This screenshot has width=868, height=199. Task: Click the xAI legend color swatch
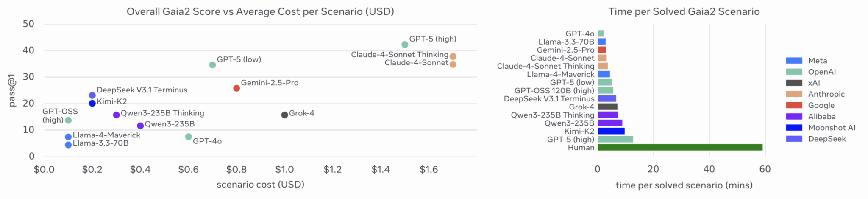pos(794,83)
